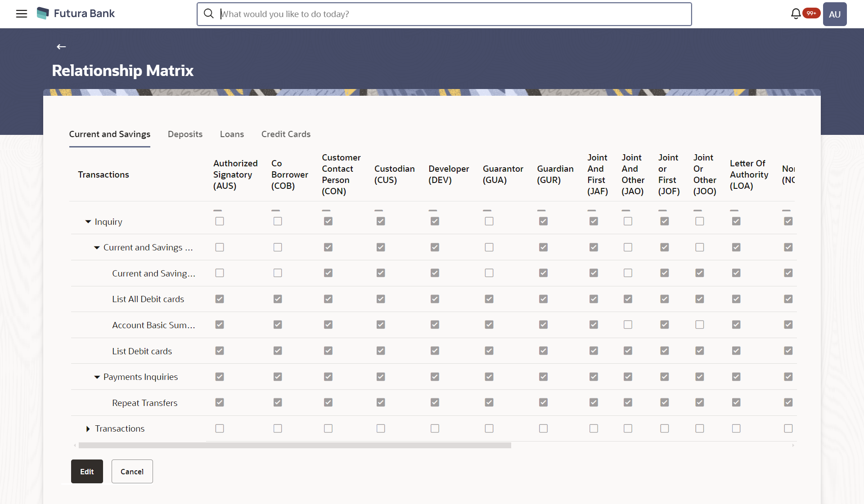The width and height of the screenshot is (864, 504).
Task: Open the Credit Cards tab
Action: 286,134
